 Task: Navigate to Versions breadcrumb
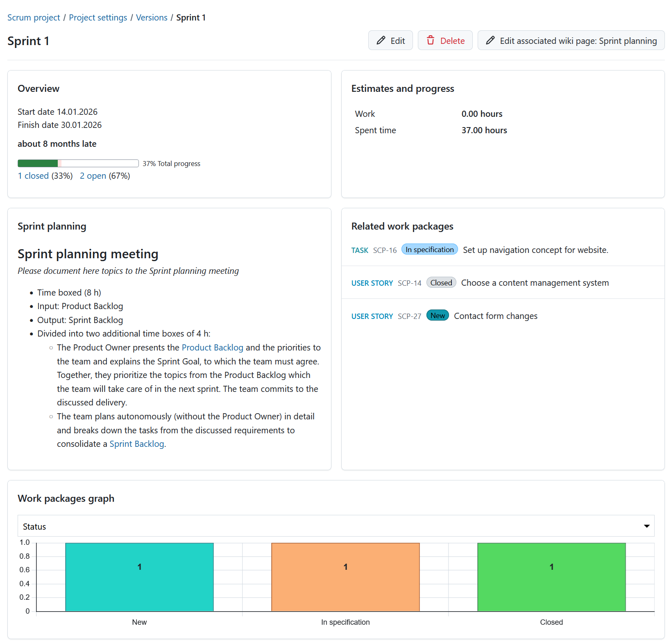tap(152, 18)
